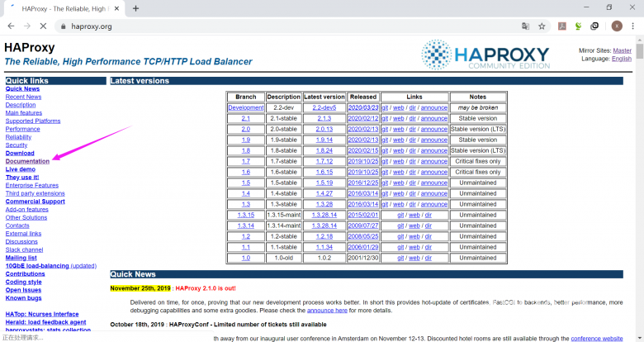
Task: Open the git link in the 1.7 row
Action: tap(385, 161)
